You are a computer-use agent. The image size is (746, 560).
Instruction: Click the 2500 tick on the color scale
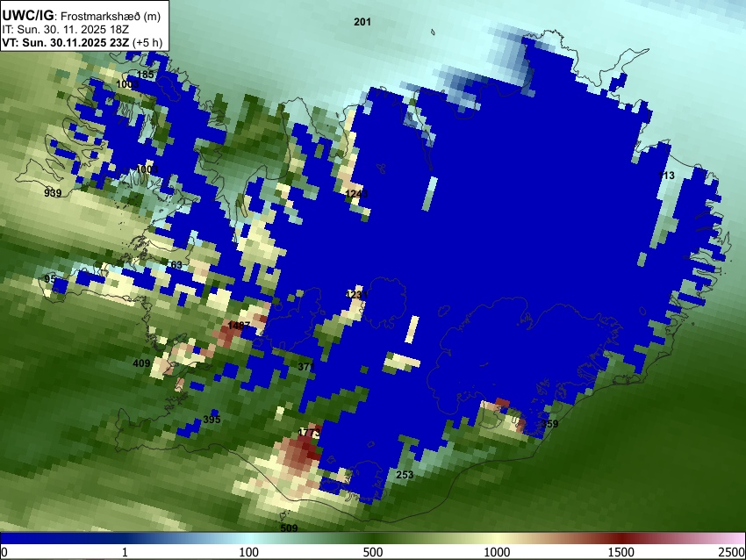pyautogui.click(x=732, y=552)
